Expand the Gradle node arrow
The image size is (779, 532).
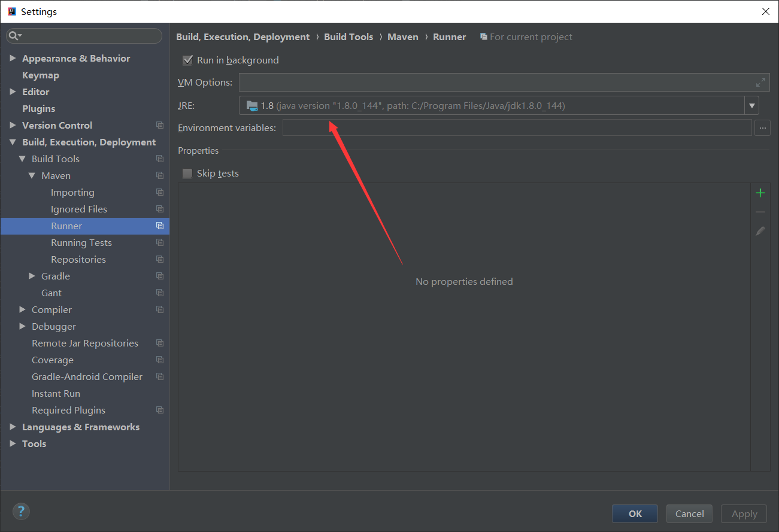[32, 276]
